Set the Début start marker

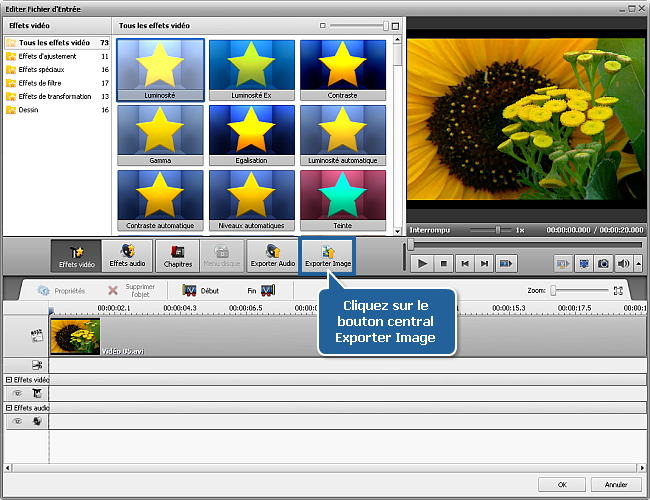tap(200, 290)
